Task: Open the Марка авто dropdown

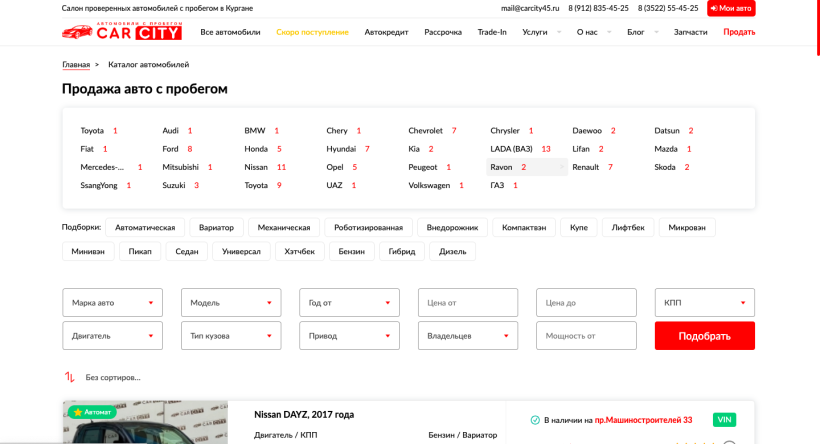Action: [x=112, y=302]
